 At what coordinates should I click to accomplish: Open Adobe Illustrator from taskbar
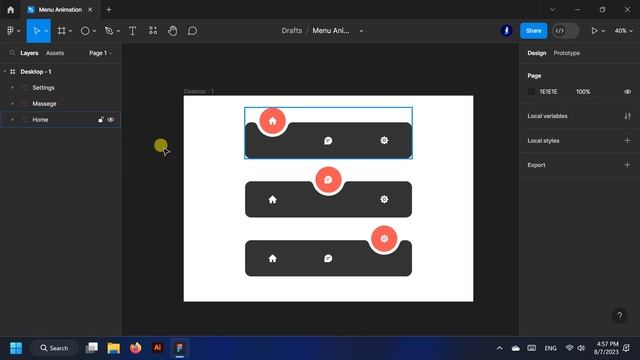(158, 348)
